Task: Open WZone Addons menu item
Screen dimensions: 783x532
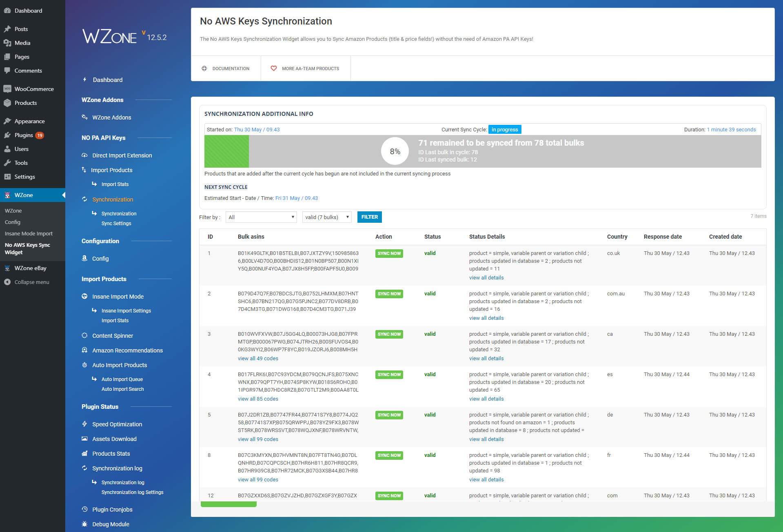Action: click(x=111, y=117)
